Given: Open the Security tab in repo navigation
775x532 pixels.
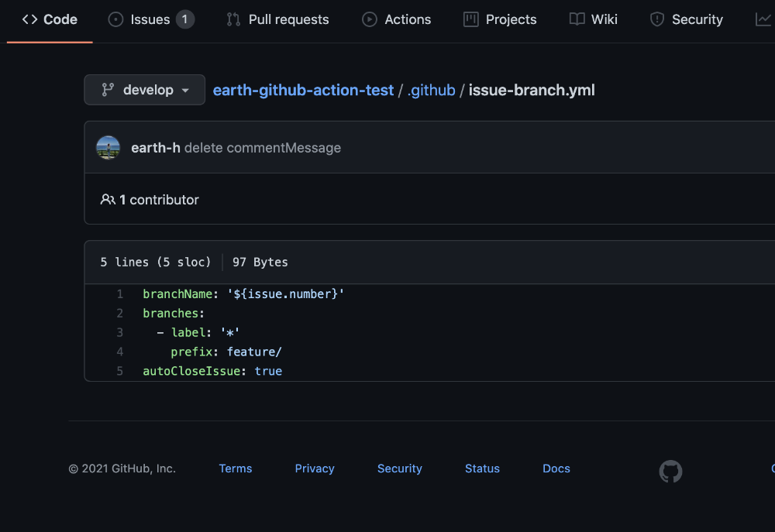Looking at the screenshot, I should [x=687, y=20].
